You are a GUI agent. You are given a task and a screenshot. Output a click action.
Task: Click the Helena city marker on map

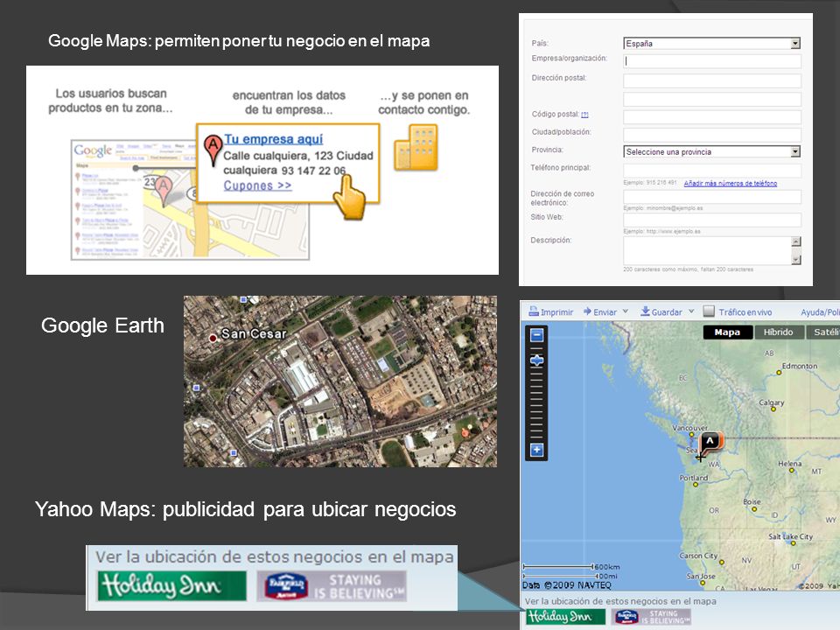click(x=791, y=471)
